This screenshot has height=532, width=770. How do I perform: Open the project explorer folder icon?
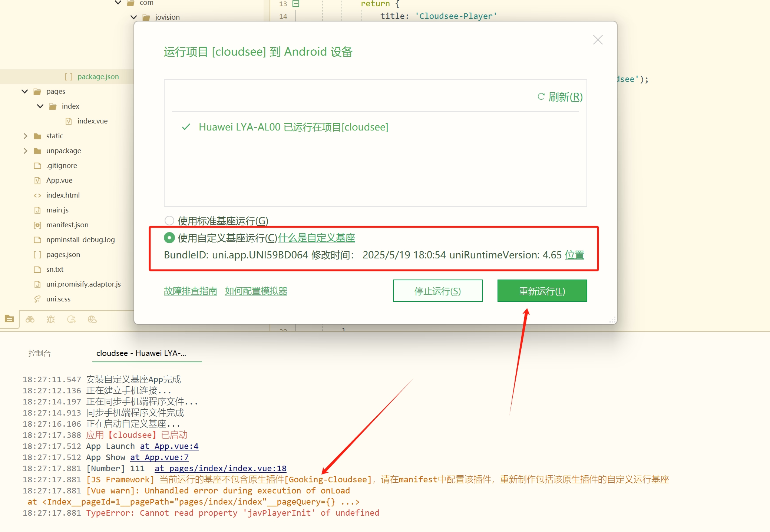pyautogui.click(x=9, y=319)
